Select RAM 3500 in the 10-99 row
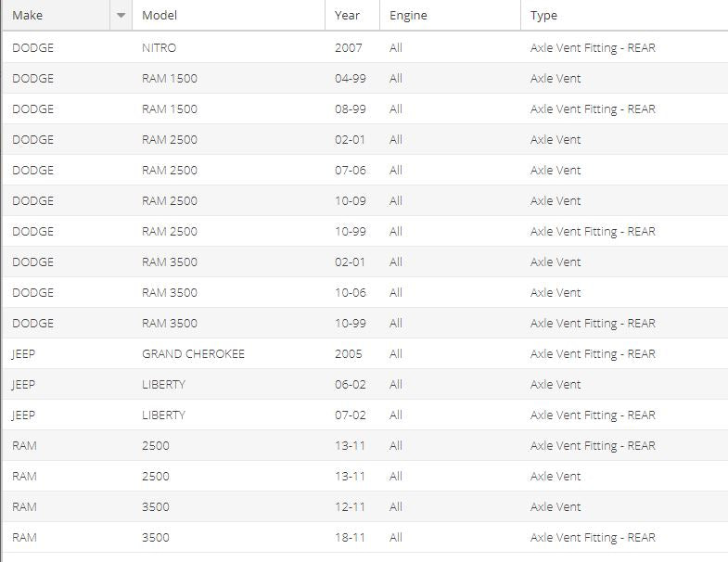This screenshot has width=728, height=562. pyautogui.click(x=170, y=324)
